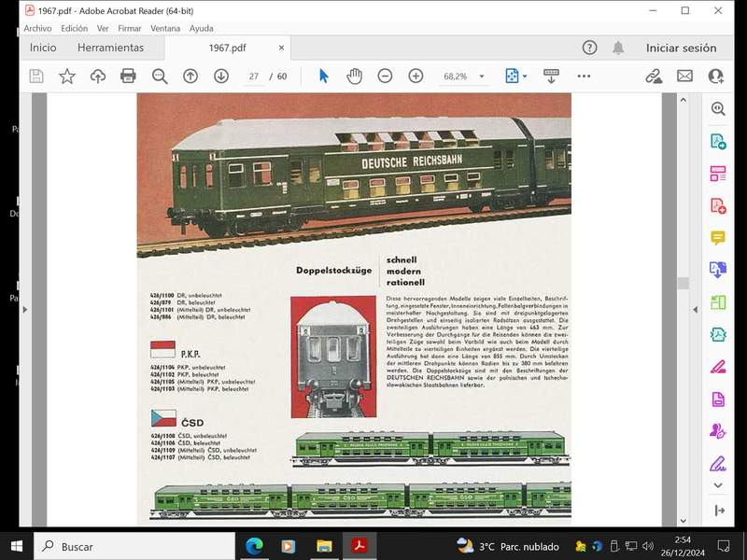
Task: Switch to the Herramientas tab
Action: (x=110, y=48)
